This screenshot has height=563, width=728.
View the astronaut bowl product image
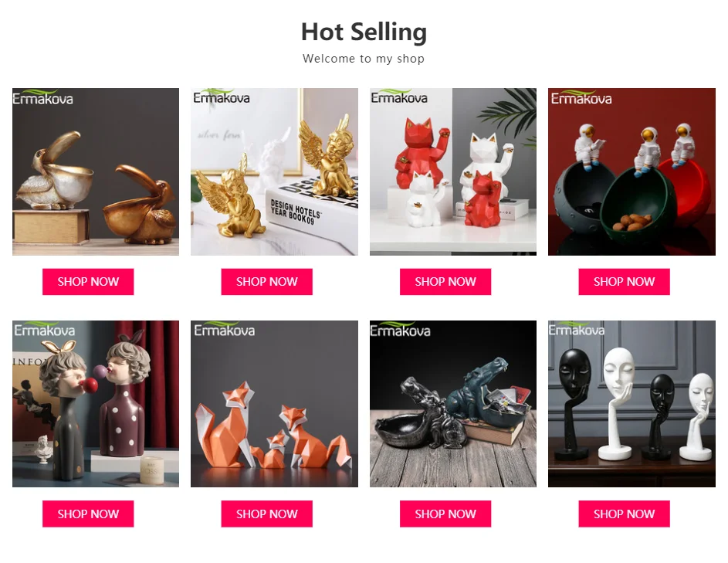[x=632, y=171]
